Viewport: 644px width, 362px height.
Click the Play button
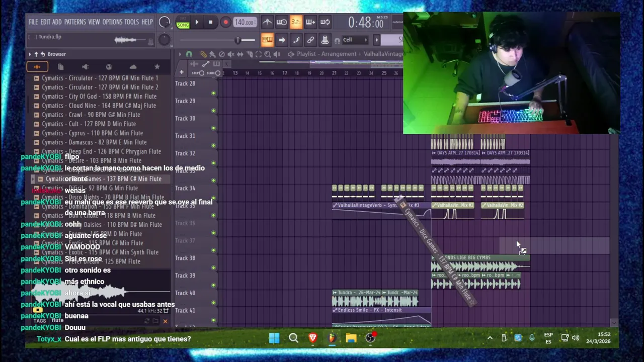(x=197, y=22)
